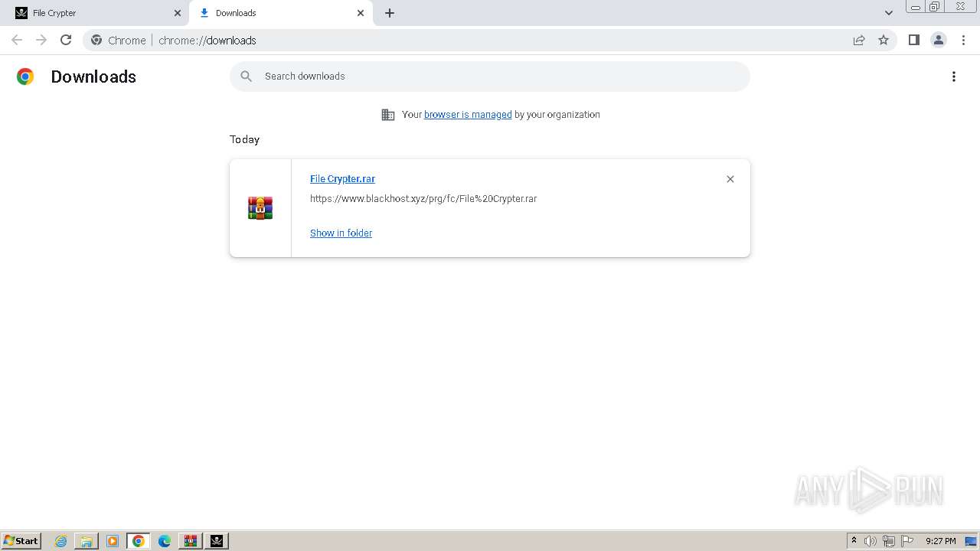Go back to previous page
980x551 pixels.
[x=17, y=40]
